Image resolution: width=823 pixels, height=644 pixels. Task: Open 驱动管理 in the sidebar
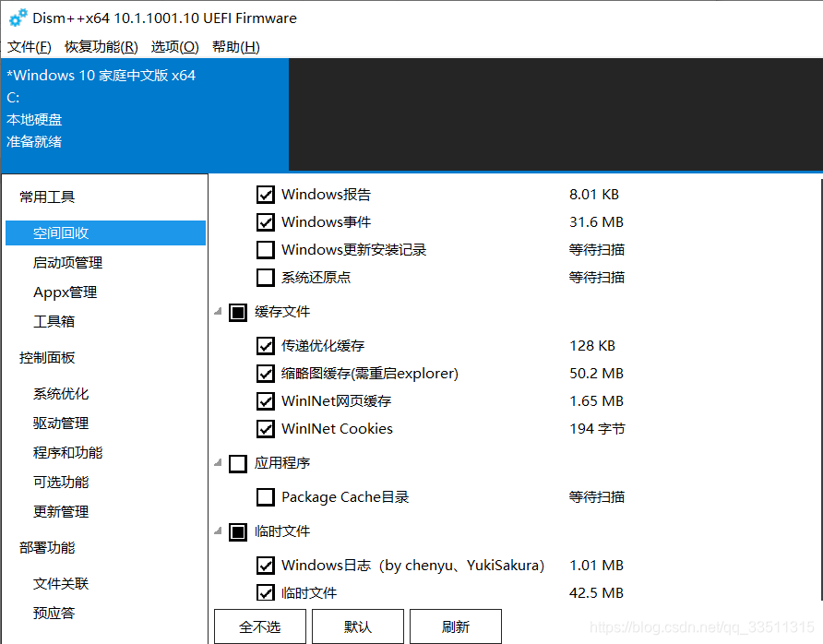61,423
